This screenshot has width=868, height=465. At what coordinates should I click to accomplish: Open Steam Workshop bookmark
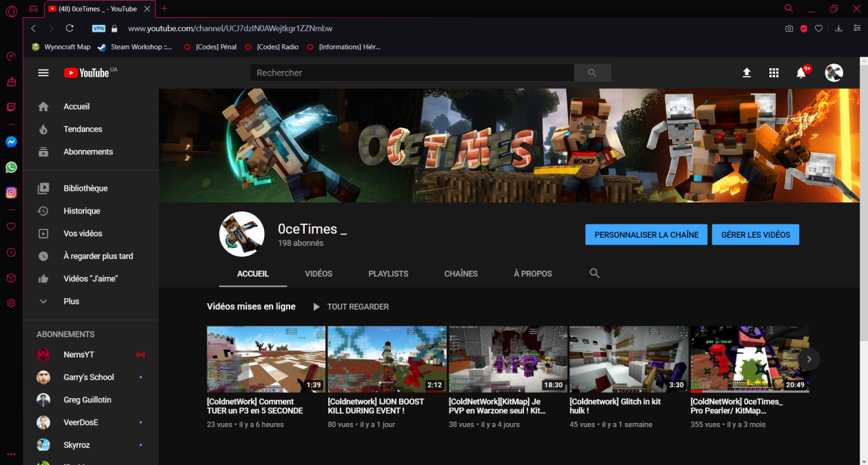[x=134, y=47]
